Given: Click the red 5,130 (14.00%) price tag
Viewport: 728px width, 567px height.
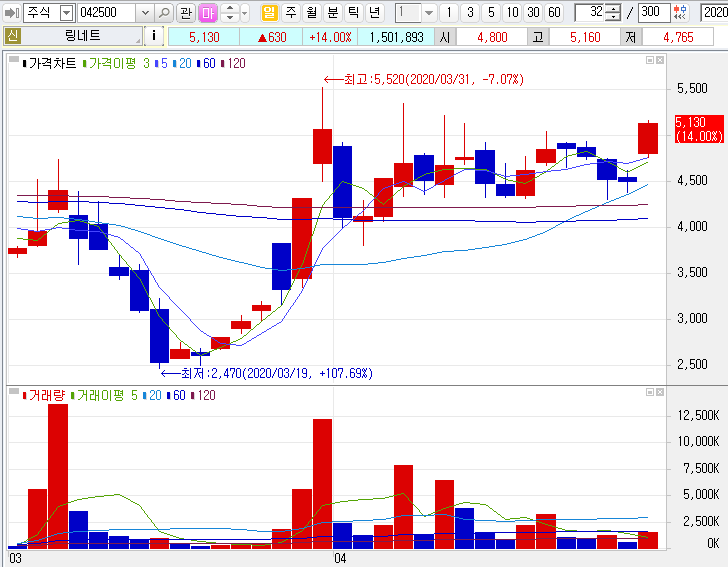Looking at the screenshot, I should [699, 129].
